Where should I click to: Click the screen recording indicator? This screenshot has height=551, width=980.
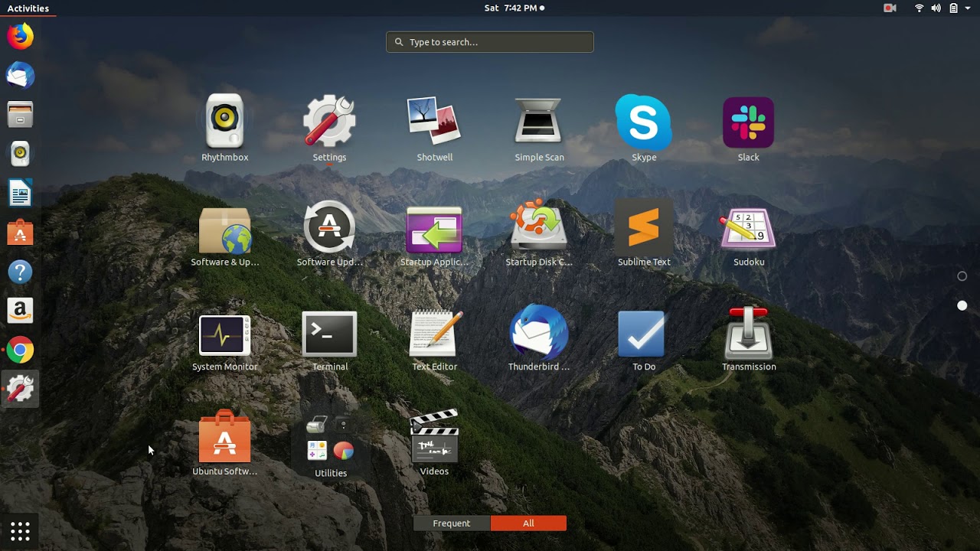click(x=890, y=8)
